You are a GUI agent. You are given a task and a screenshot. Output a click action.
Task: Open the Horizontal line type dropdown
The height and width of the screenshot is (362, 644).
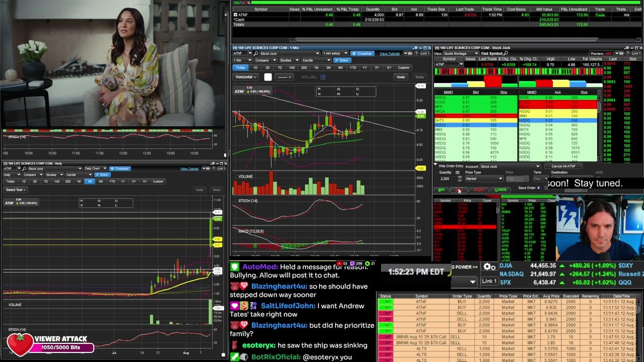point(246,77)
